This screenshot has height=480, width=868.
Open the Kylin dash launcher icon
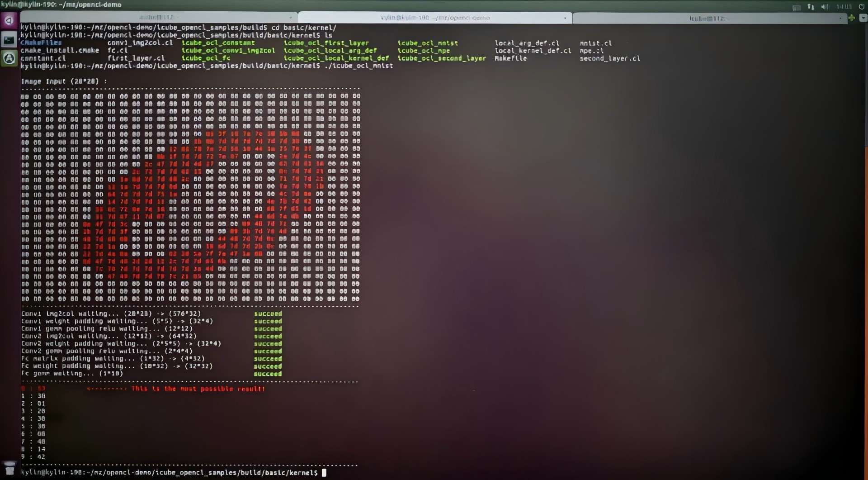tap(9, 20)
